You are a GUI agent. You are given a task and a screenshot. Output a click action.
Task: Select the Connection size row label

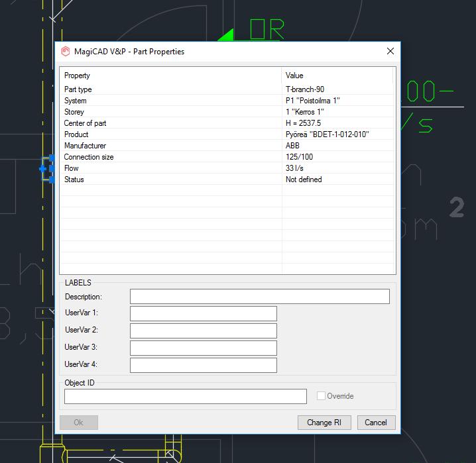89,157
